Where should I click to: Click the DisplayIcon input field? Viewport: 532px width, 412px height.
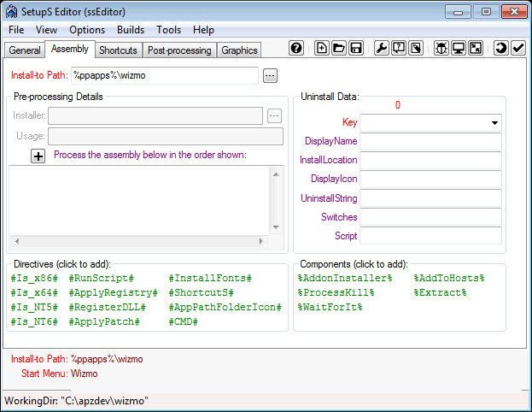tap(430, 179)
